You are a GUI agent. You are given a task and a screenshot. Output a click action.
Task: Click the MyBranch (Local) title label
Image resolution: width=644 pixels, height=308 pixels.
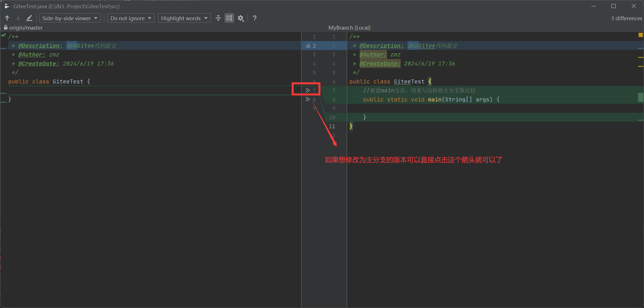pos(349,28)
